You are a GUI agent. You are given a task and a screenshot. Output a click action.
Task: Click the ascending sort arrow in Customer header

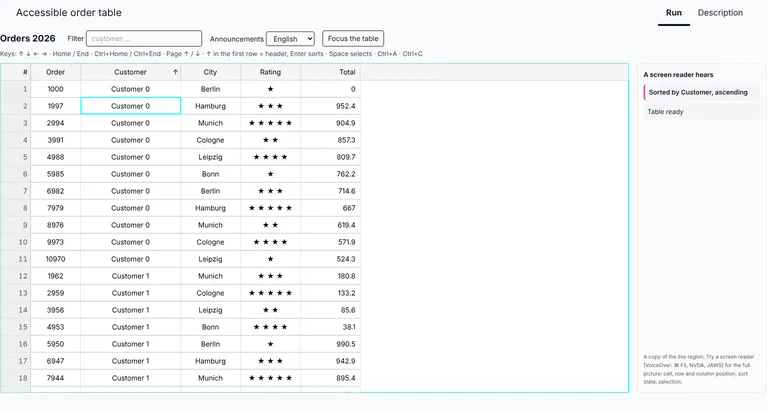click(x=175, y=72)
